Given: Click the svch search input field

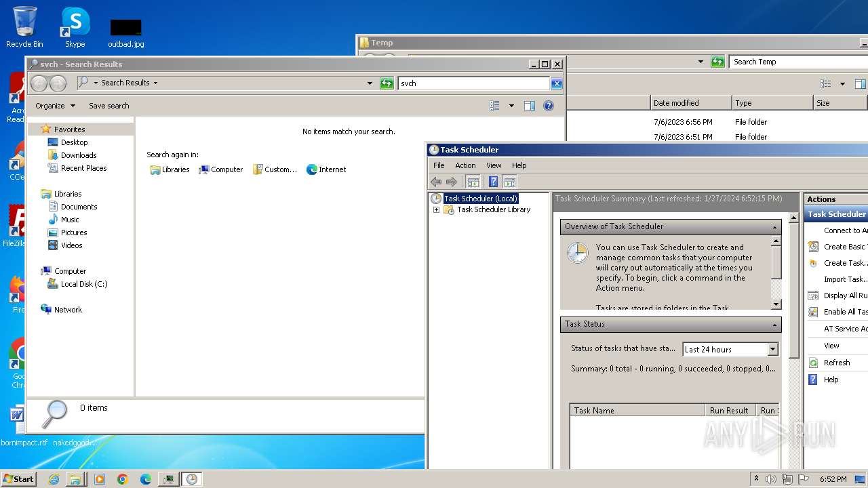Looking at the screenshot, I should coord(474,83).
